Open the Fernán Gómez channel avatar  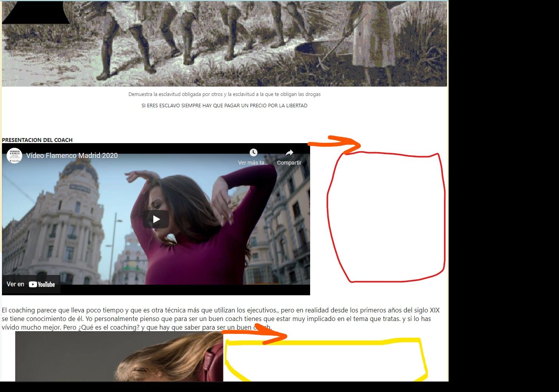click(x=14, y=156)
